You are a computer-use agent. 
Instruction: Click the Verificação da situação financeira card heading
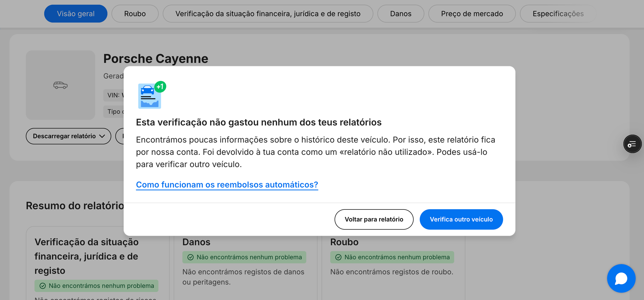(x=87, y=256)
